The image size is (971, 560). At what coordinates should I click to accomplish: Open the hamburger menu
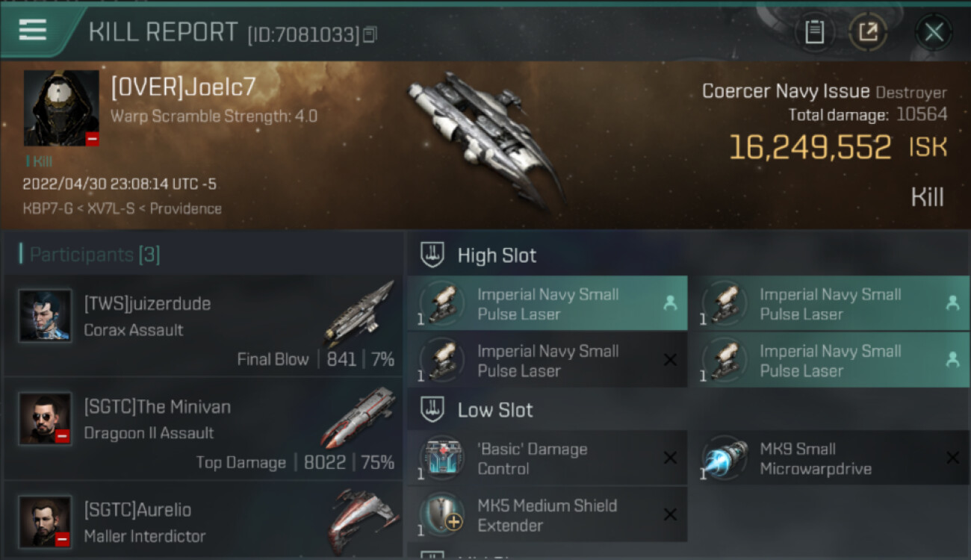(x=33, y=30)
